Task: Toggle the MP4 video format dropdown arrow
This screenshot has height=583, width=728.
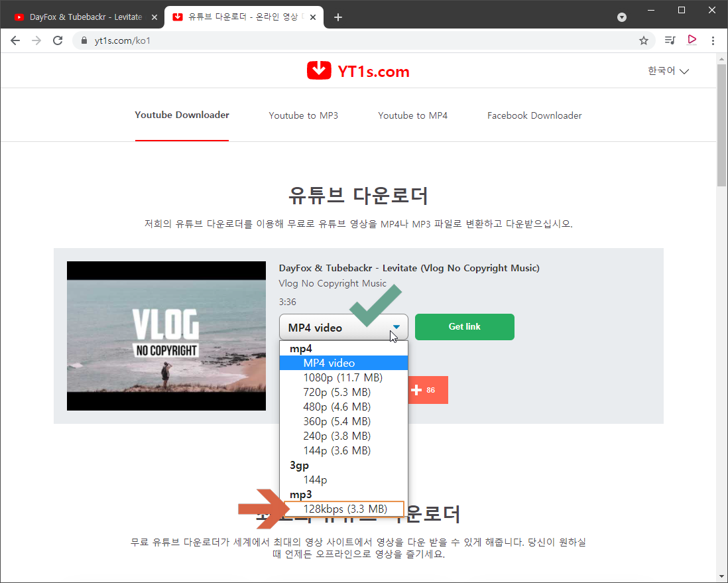Action: pyautogui.click(x=396, y=327)
